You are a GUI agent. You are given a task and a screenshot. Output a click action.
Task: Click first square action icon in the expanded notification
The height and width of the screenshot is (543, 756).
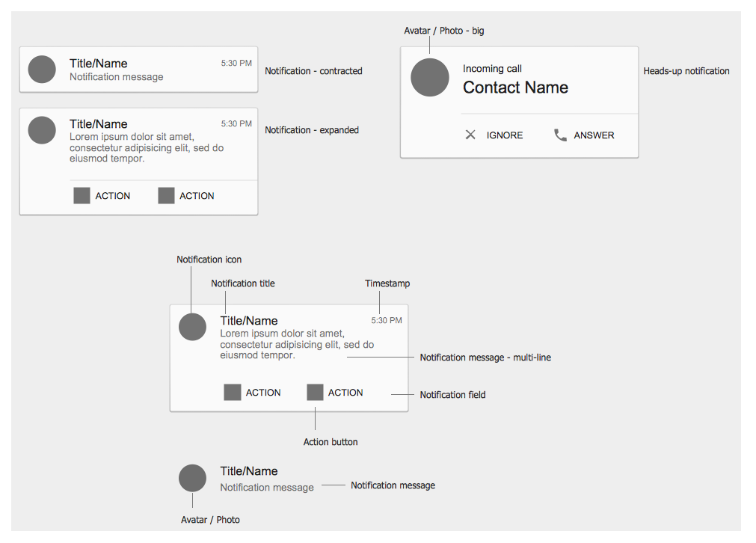(x=82, y=196)
